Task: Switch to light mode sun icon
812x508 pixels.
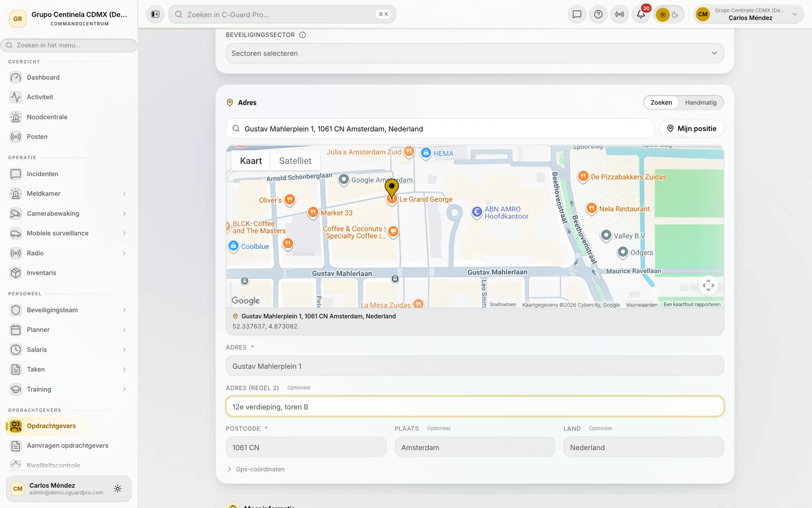Action: (x=662, y=15)
